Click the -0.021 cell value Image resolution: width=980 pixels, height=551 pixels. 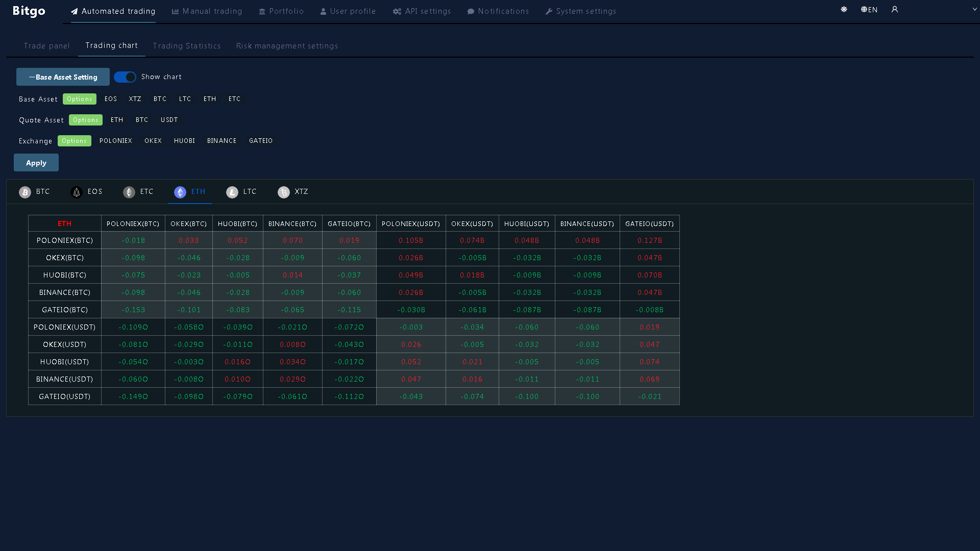pos(650,396)
